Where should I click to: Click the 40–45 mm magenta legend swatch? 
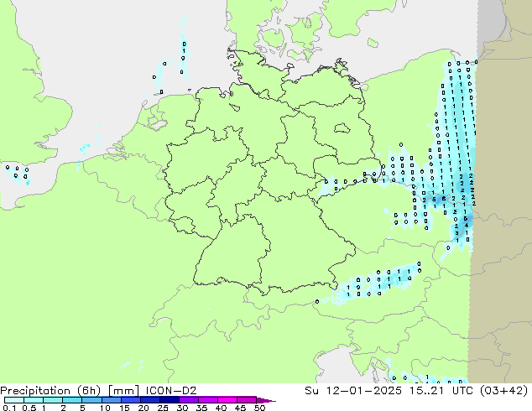[x=227, y=400]
